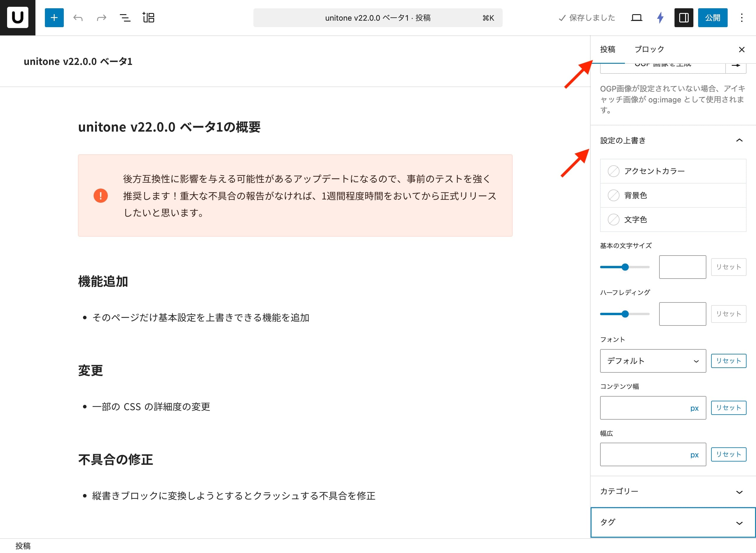Click the unitone U logo icon
This screenshot has width=756, height=553.
(17, 17)
